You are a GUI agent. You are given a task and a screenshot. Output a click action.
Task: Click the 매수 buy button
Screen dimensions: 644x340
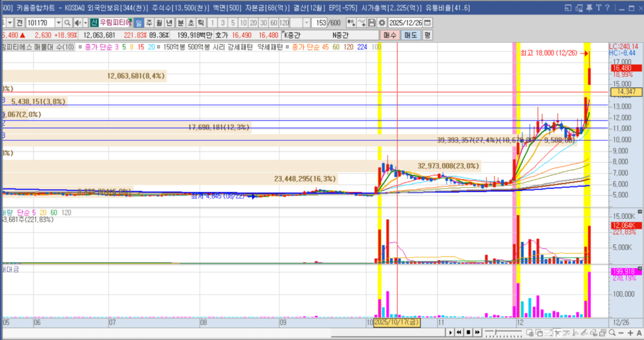click(x=389, y=35)
